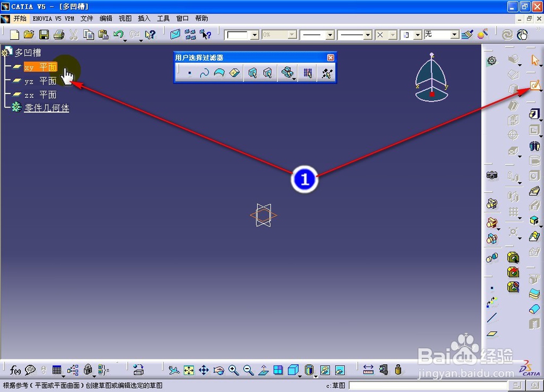Toggle the Volume Filter in selection filter
This screenshot has width=544, height=392.
coord(234,73)
